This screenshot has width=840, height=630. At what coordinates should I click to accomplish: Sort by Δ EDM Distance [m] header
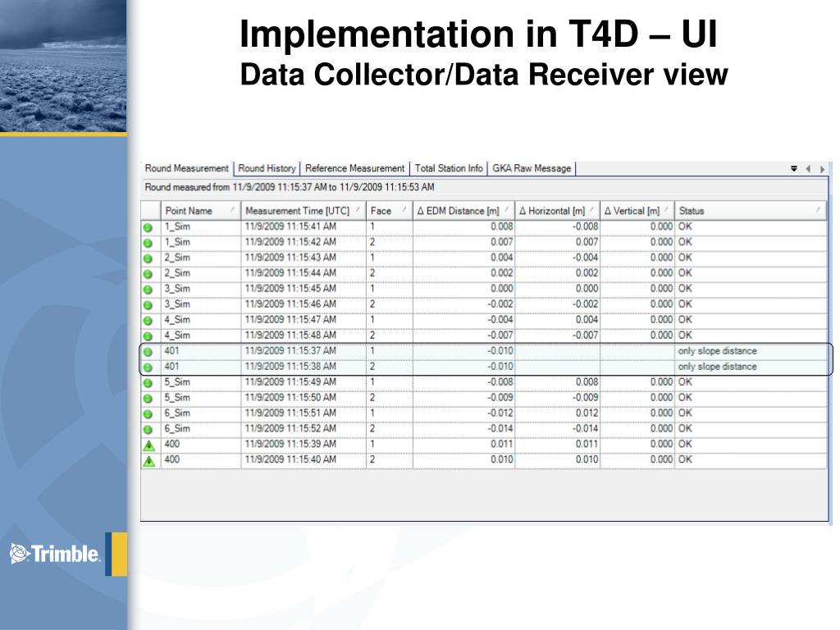pyautogui.click(x=463, y=211)
